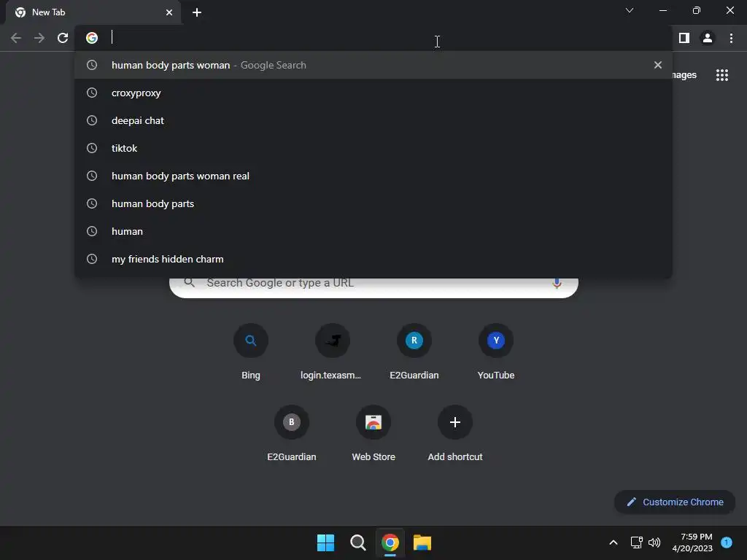Open the volume tray icon

pos(654,542)
